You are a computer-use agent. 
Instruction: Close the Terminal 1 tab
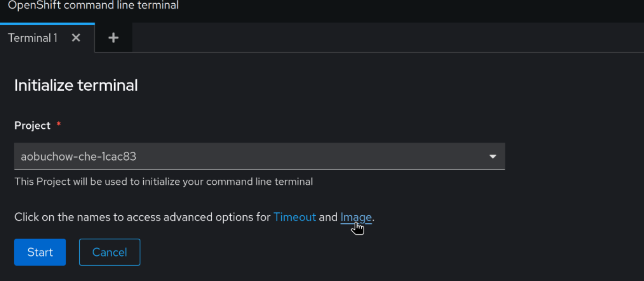pyautogui.click(x=76, y=38)
